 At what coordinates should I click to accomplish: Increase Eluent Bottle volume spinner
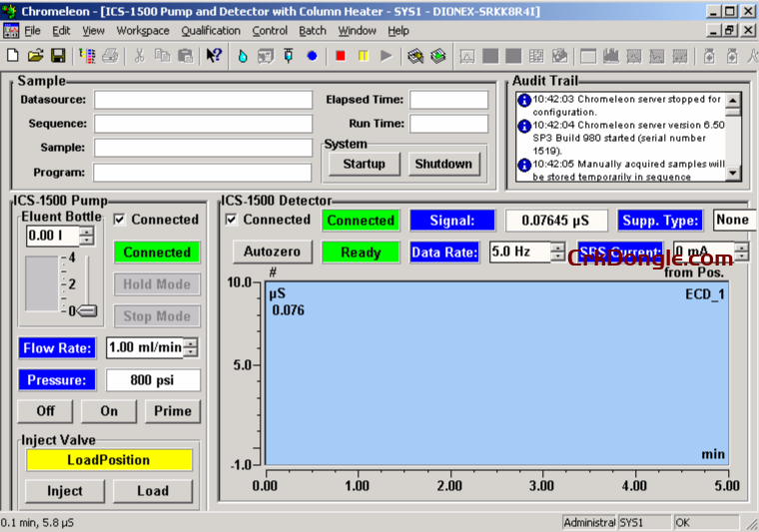click(x=87, y=232)
